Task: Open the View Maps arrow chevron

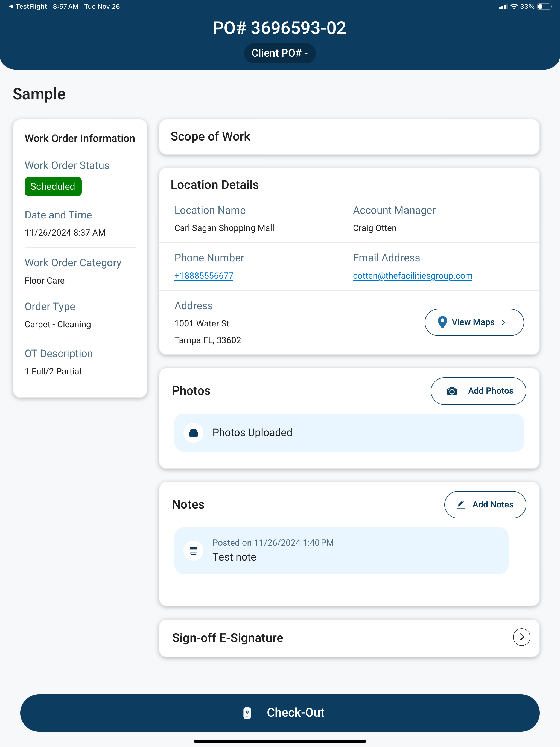Action: click(503, 322)
